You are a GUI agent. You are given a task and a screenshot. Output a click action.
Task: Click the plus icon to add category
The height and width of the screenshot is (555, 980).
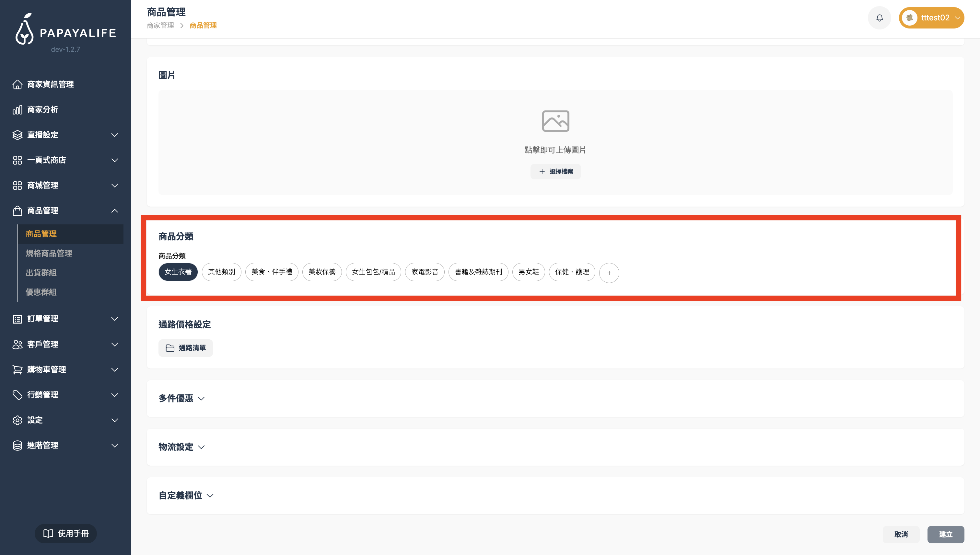609,273
